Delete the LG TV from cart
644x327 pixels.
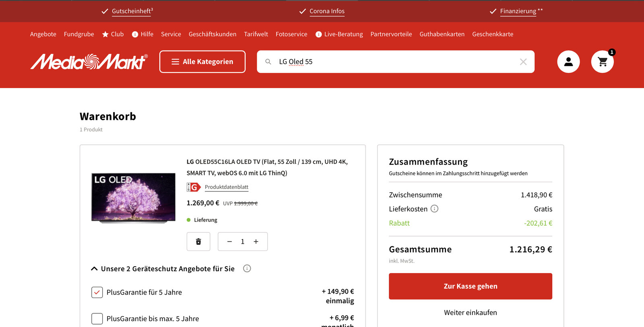click(x=198, y=241)
